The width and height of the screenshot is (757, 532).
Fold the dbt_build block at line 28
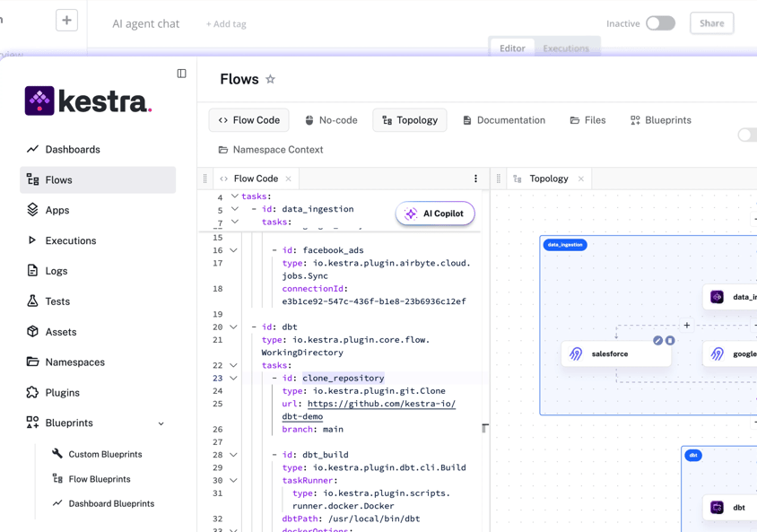(234, 455)
